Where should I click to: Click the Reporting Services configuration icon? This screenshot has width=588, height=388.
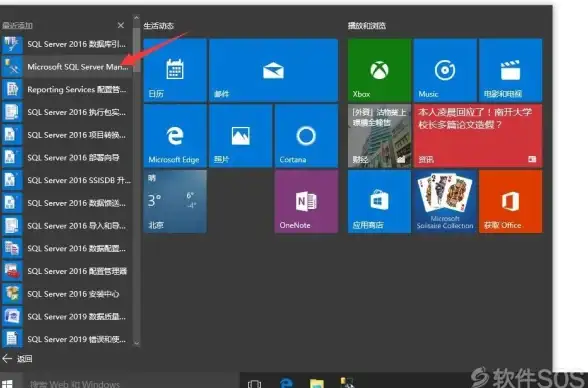[x=12, y=90]
